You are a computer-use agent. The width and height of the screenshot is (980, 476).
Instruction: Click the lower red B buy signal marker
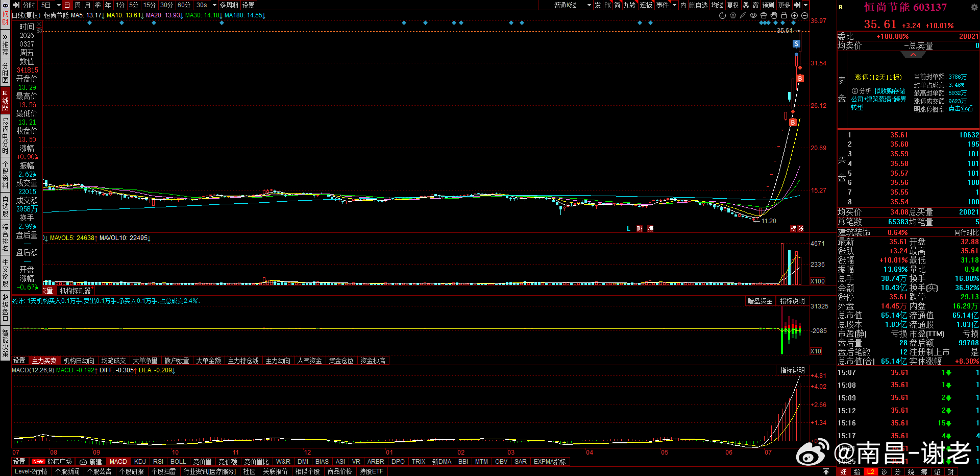click(x=793, y=123)
